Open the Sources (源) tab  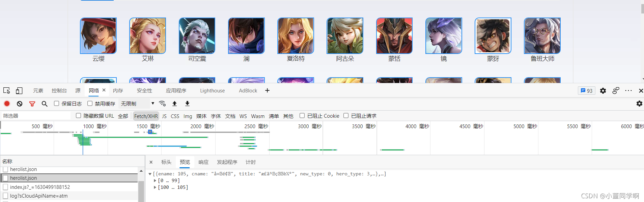[x=78, y=91]
